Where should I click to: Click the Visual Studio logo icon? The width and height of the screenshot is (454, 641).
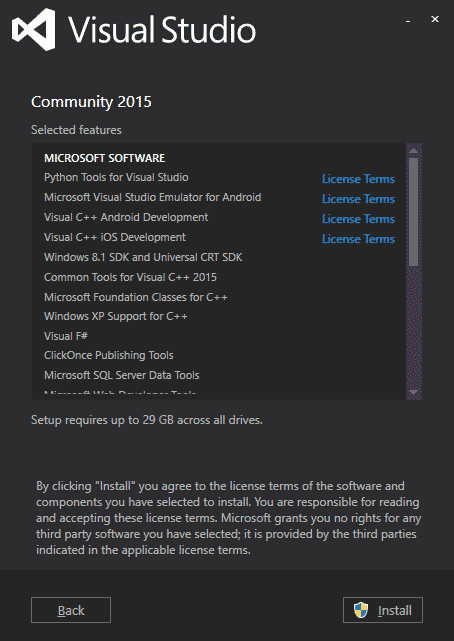(x=34, y=29)
